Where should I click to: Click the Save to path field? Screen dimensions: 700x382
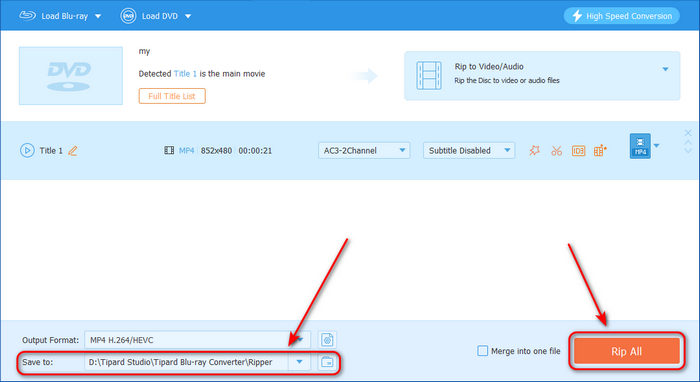click(x=187, y=362)
